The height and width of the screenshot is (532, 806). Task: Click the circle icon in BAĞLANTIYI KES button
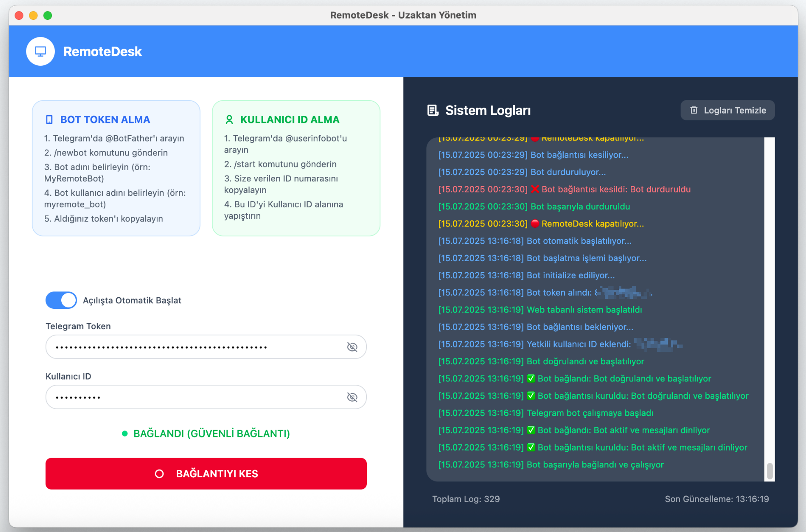point(159,474)
